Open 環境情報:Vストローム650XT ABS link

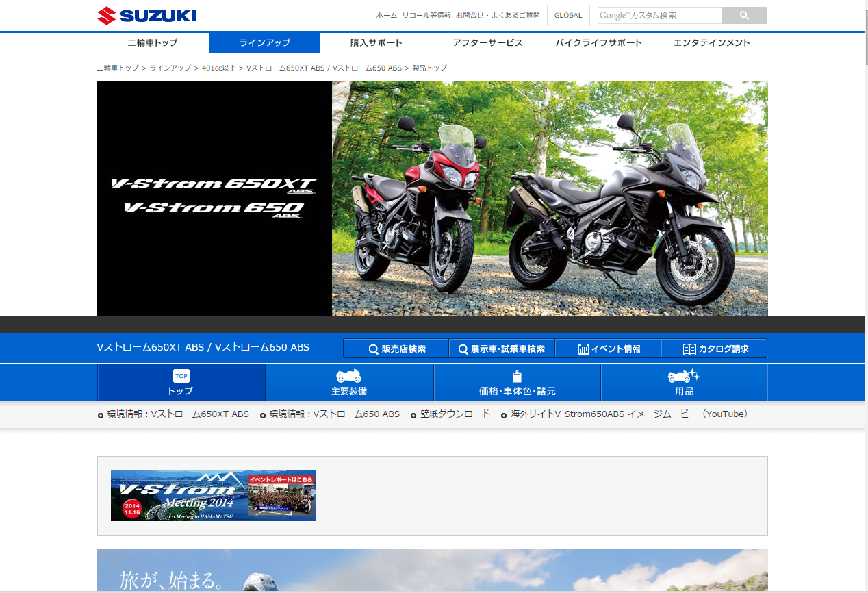[x=178, y=414]
